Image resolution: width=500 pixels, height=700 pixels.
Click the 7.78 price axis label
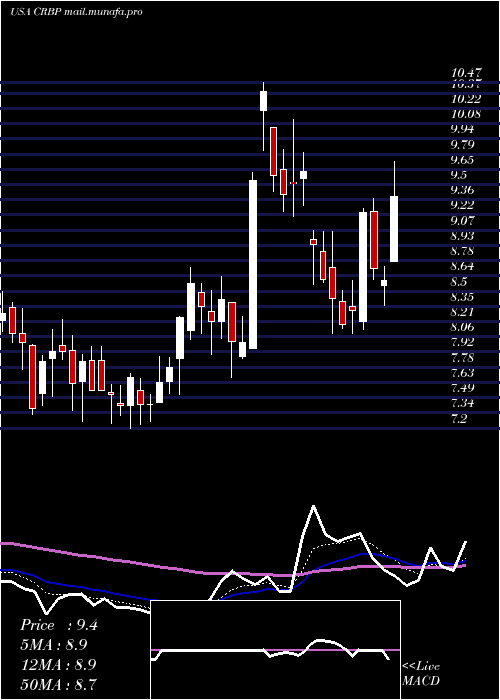[462, 358]
